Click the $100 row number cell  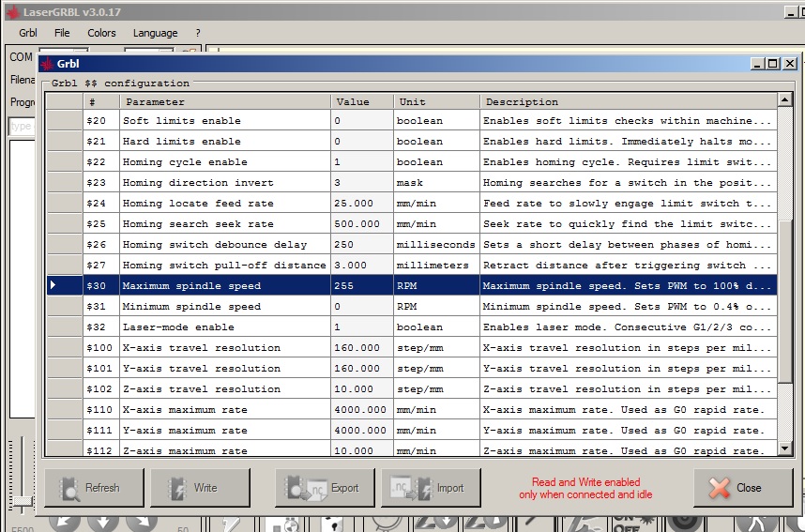(x=101, y=348)
